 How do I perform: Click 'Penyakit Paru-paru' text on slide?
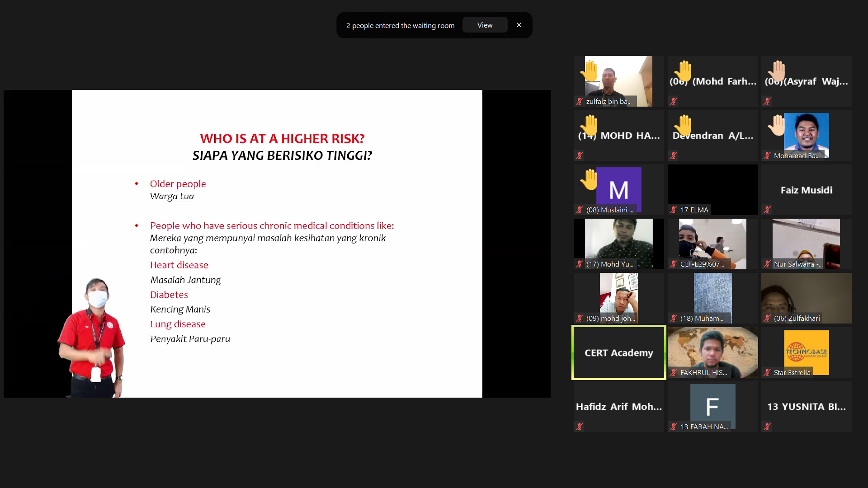pyautogui.click(x=190, y=339)
